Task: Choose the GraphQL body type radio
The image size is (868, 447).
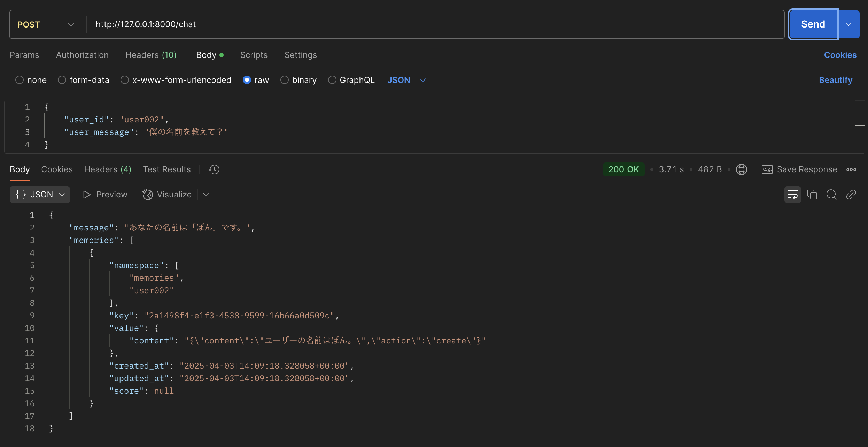Action: 332,80
